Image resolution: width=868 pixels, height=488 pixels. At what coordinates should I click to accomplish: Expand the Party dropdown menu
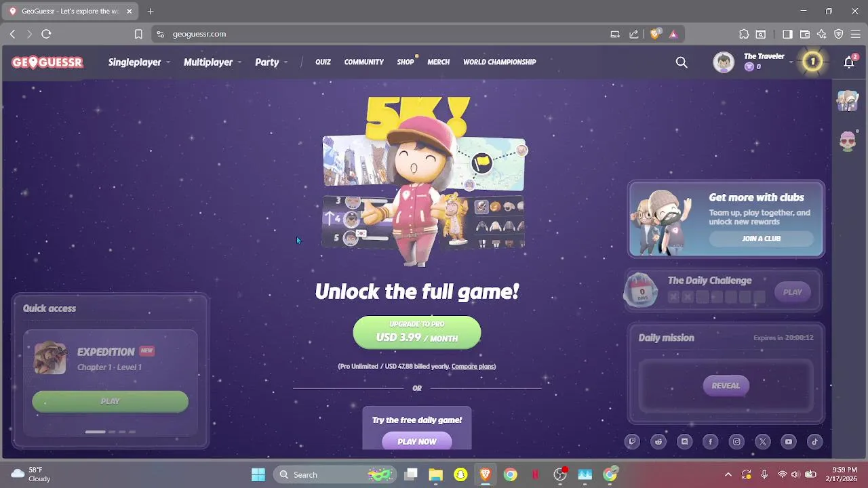(271, 62)
